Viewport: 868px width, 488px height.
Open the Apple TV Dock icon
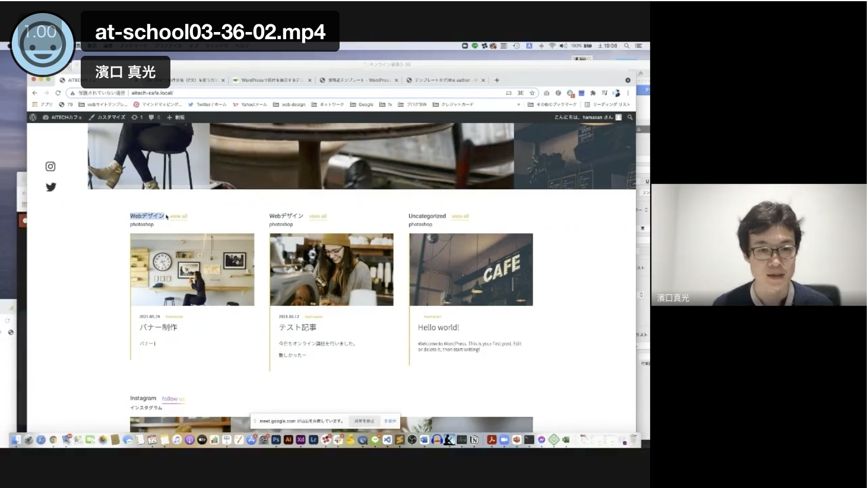point(202,440)
